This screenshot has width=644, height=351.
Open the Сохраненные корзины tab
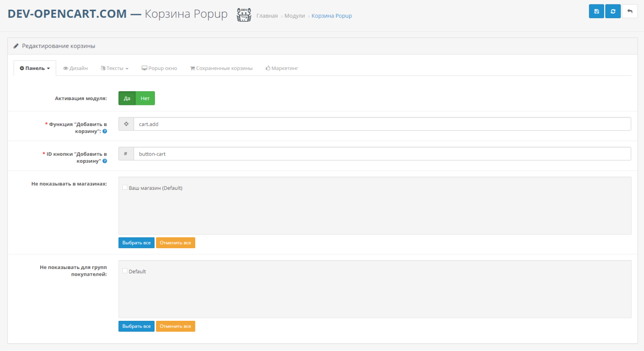tap(221, 68)
